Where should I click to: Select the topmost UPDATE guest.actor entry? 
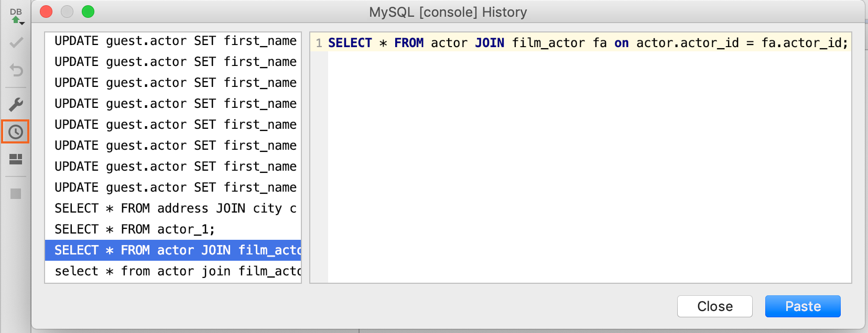175,41
